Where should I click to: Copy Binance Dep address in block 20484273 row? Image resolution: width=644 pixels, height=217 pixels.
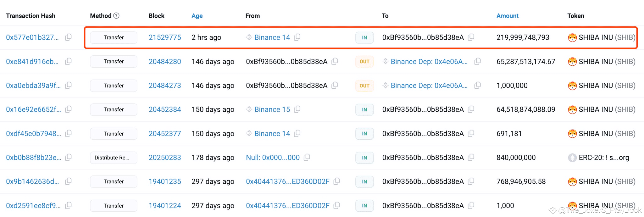(477, 85)
